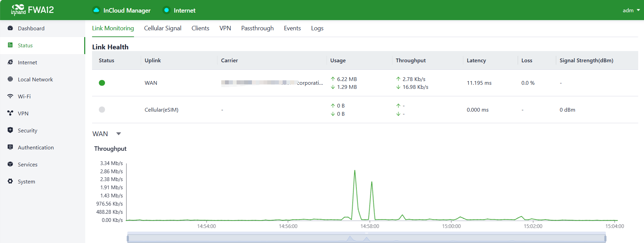The width and height of the screenshot is (644, 243).
Task: Select the Cellular(eSIM) row in Link Health
Action: (161, 110)
